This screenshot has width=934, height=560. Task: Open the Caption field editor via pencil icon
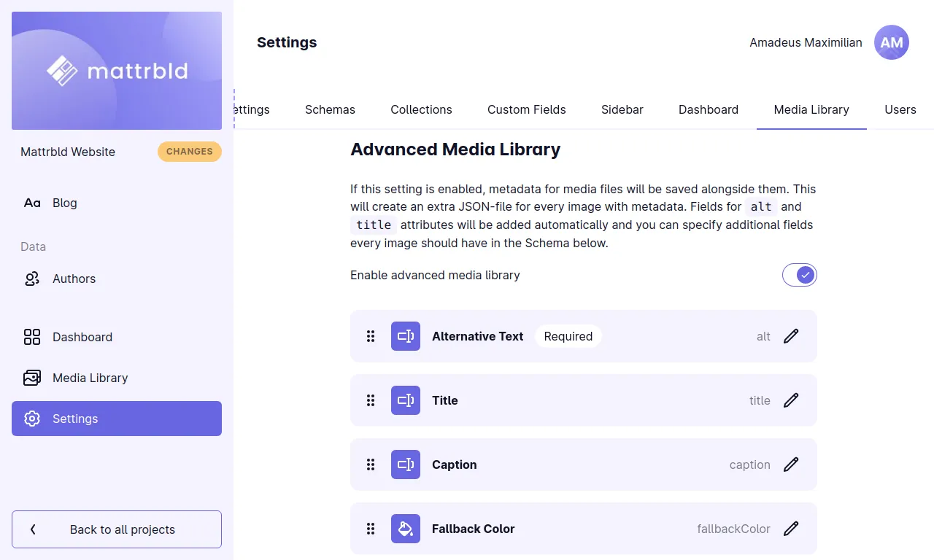point(791,464)
